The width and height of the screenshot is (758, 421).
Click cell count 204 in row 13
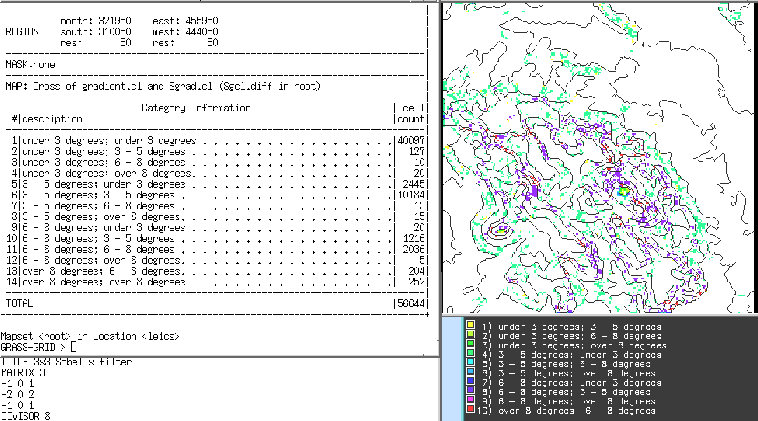(416, 271)
